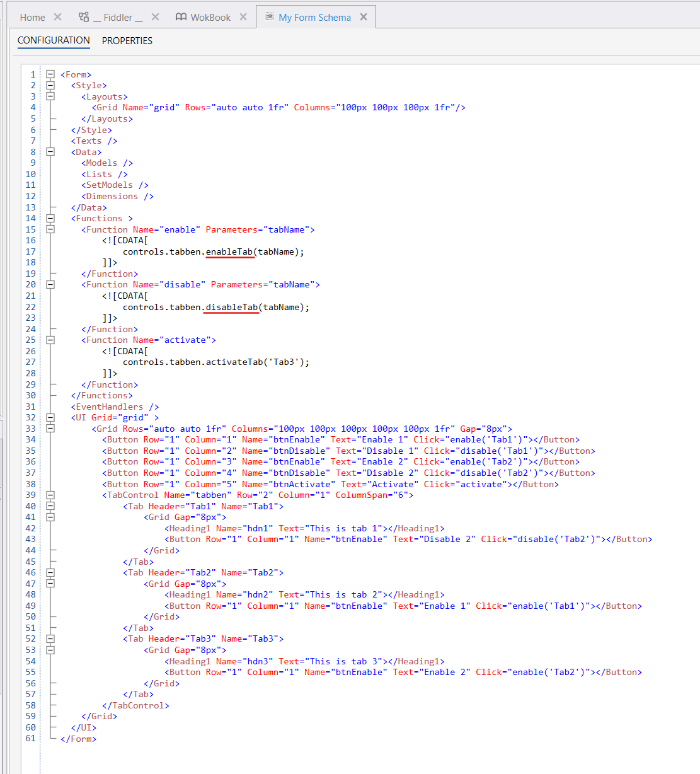700x774 pixels.
Task: Fold the Tab3 element on line 52
Action: (x=50, y=638)
